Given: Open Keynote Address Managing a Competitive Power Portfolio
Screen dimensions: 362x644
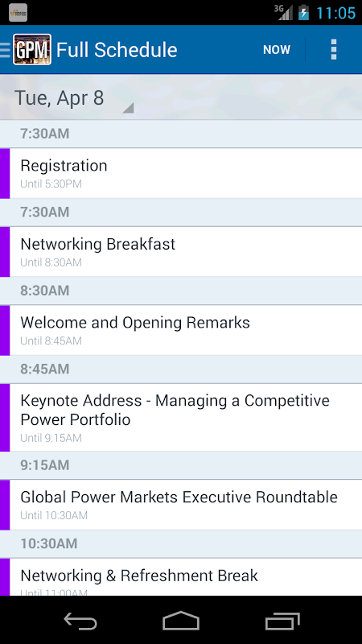Looking at the screenshot, I should [x=181, y=418].
